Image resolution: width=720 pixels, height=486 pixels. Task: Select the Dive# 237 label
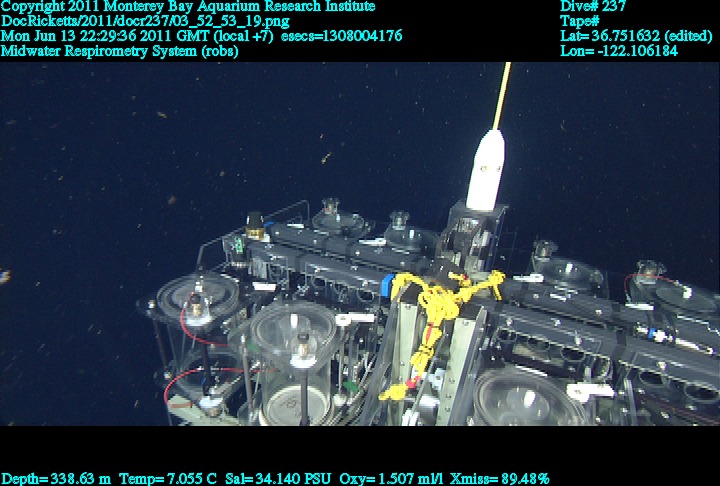(593, 7)
